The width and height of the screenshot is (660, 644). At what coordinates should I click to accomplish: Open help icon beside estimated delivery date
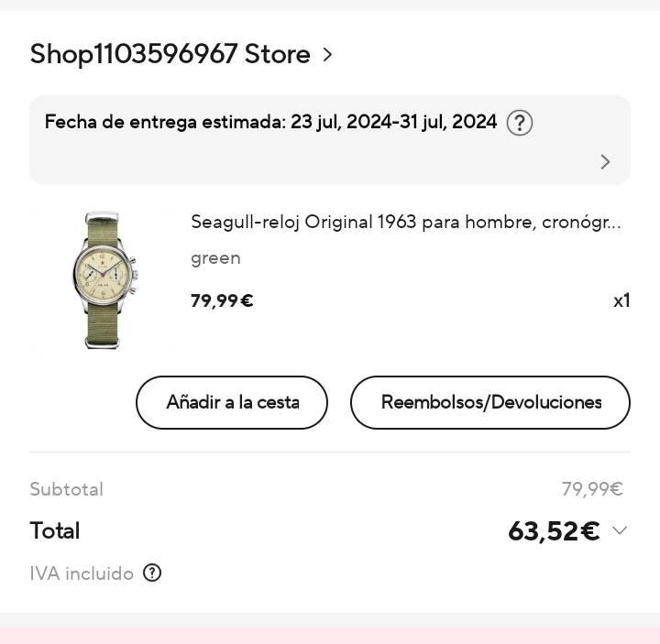point(520,123)
